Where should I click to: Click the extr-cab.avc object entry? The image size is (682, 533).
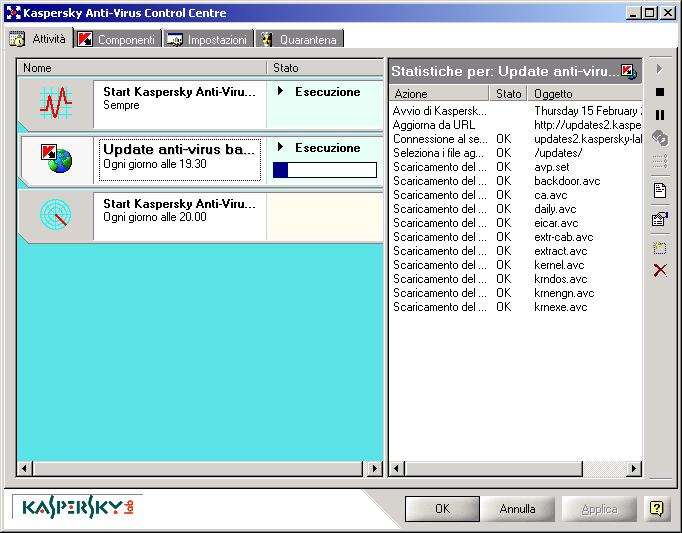pos(564,237)
